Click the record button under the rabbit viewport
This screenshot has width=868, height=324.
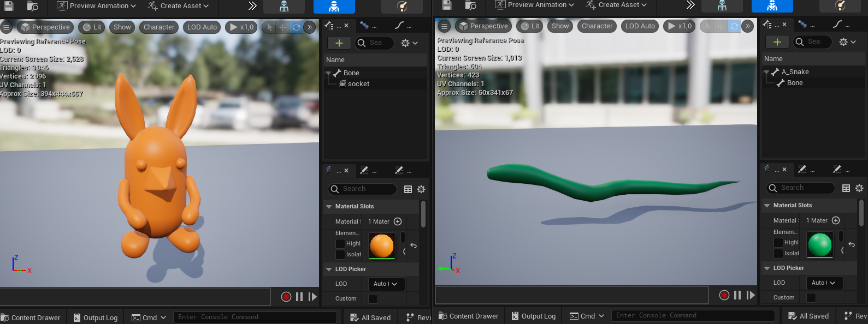pos(286,297)
